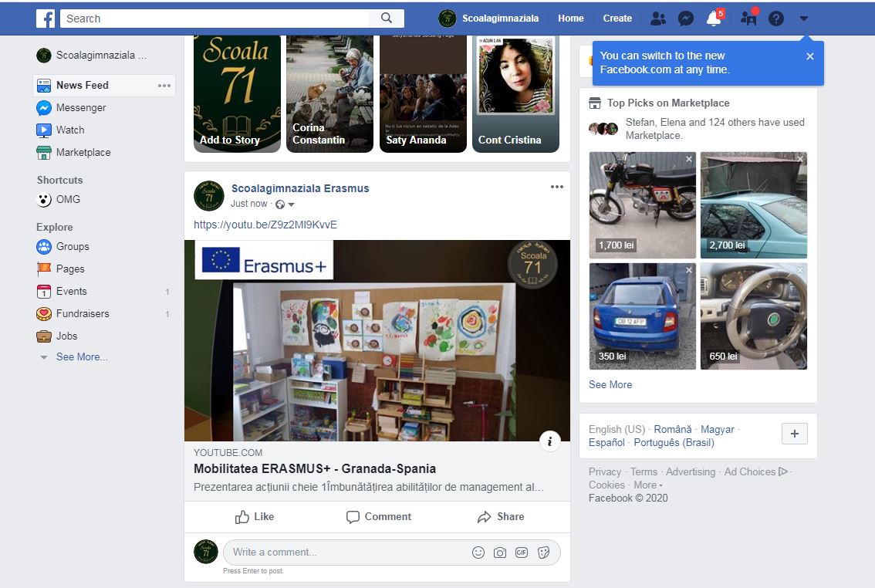The height and width of the screenshot is (588, 875).
Task: Add a sticker to the comment
Action: tap(543, 553)
